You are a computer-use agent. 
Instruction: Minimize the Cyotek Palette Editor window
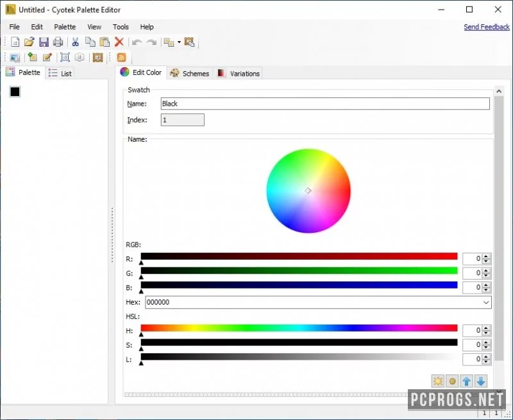click(441, 10)
